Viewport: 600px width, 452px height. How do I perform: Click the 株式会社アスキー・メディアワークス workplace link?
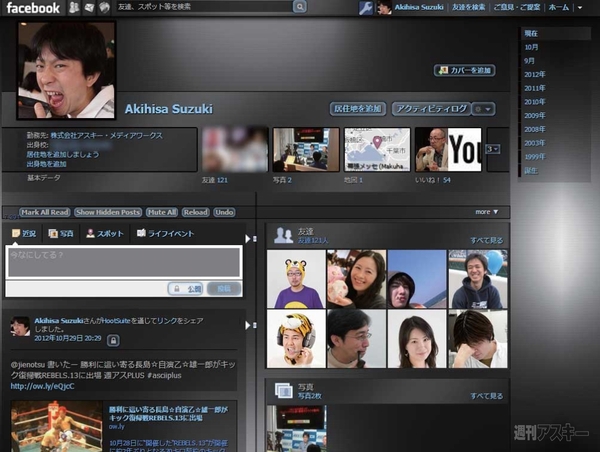106,135
